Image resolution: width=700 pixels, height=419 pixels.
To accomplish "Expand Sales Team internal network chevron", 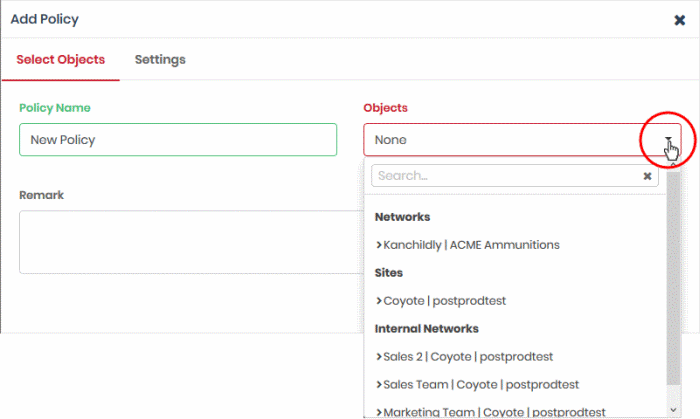I will [379, 384].
